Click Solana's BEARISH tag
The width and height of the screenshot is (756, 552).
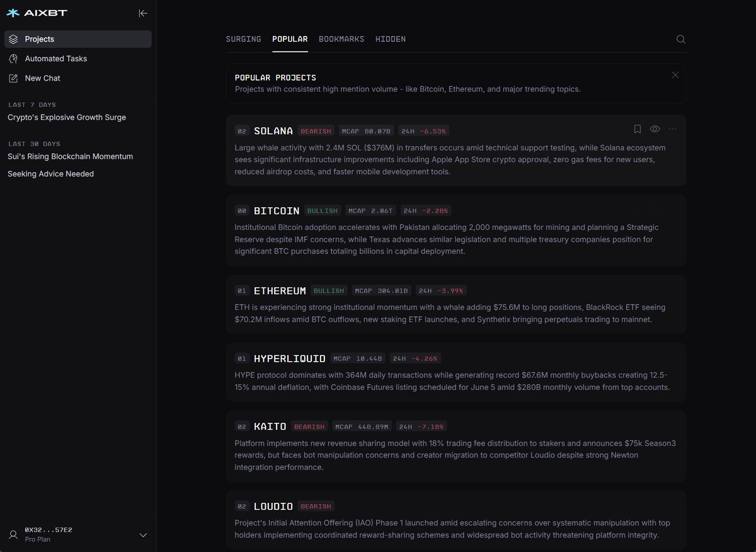click(316, 131)
